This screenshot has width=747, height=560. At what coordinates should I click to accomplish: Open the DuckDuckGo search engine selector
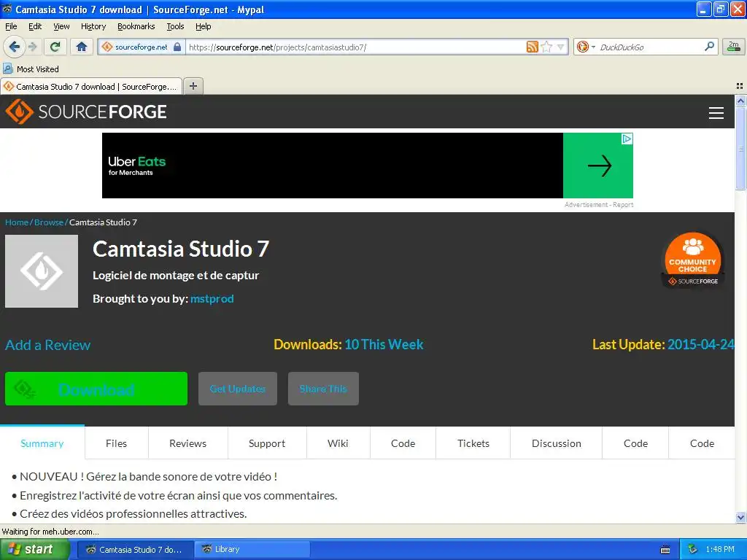[x=586, y=47]
